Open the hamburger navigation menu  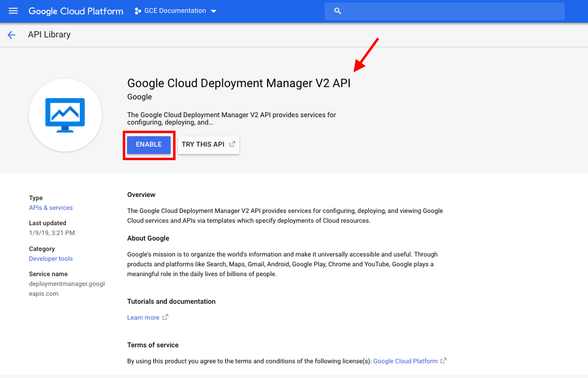pyautogui.click(x=13, y=11)
